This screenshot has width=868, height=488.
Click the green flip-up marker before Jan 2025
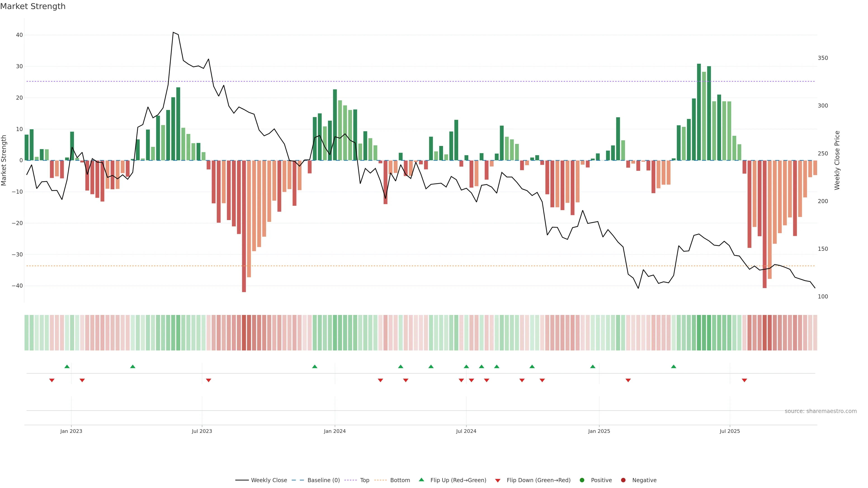click(593, 366)
